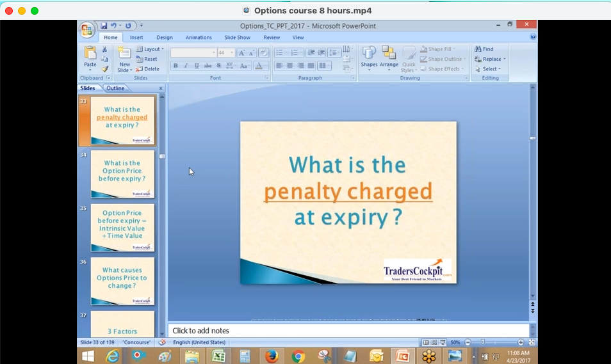Switch to the Outline pane tab
This screenshot has width=611, height=364.
pos(115,88)
